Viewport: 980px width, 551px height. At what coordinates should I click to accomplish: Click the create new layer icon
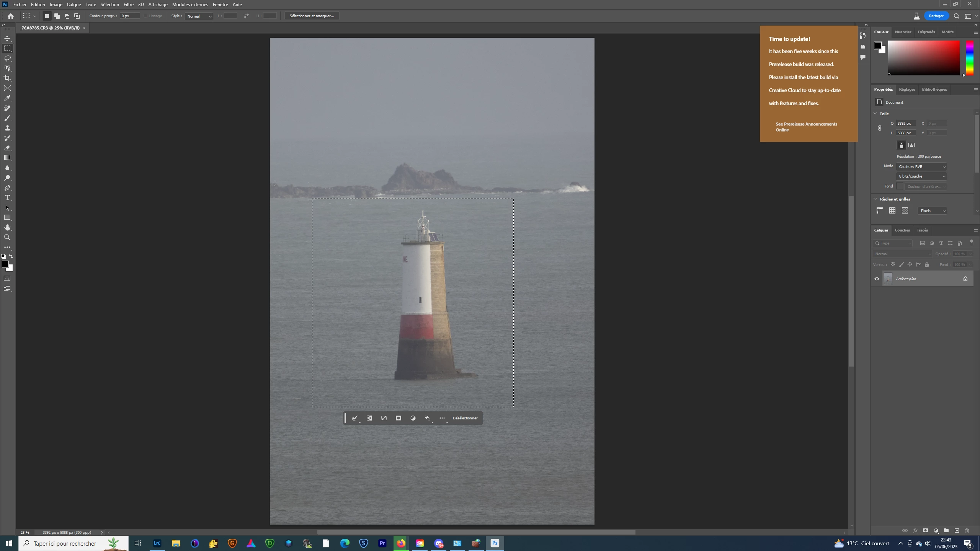pyautogui.click(x=957, y=531)
